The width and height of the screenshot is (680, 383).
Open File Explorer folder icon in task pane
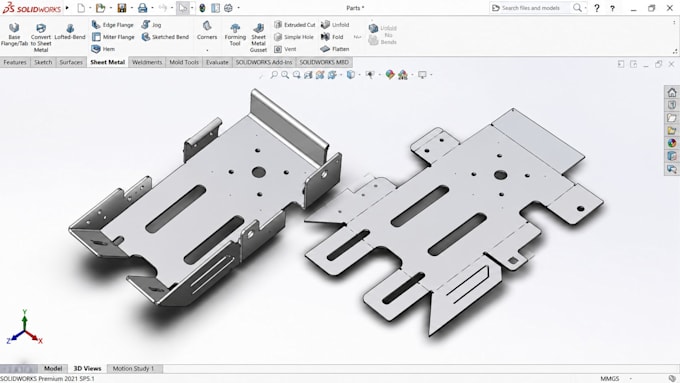click(672, 118)
